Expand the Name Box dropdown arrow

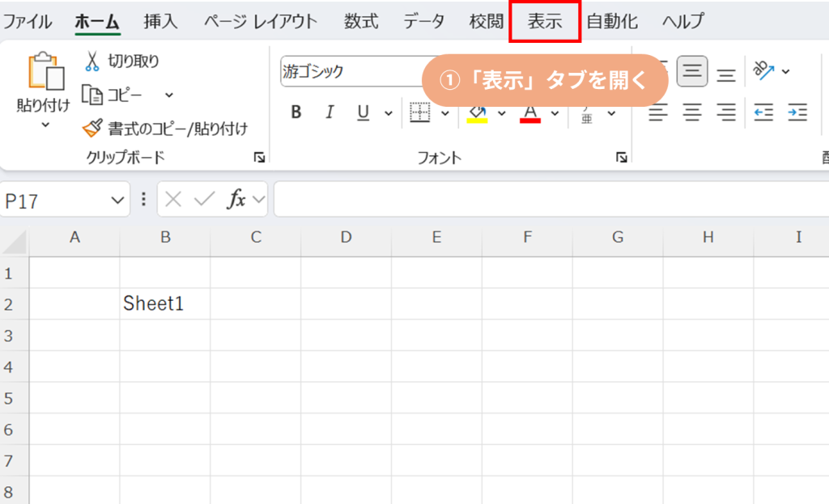(x=117, y=201)
